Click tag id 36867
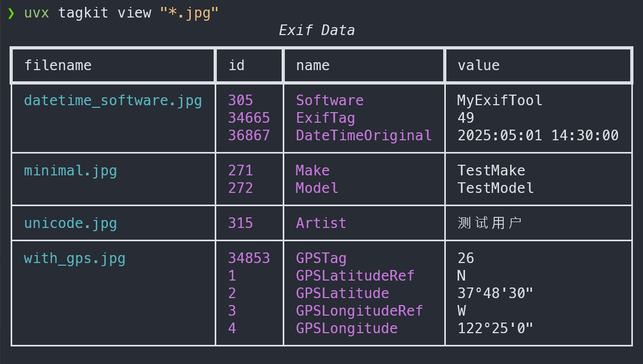Viewport: 643px width, 364px height. click(x=249, y=136)
